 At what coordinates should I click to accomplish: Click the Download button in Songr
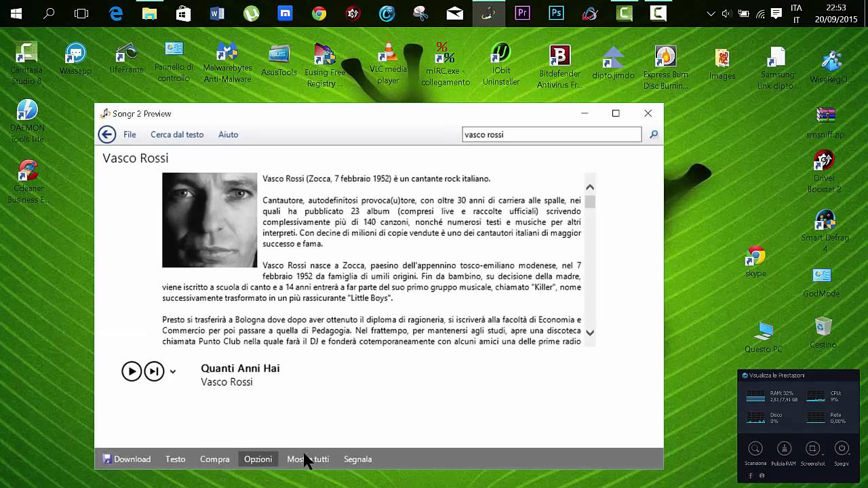point(127,459)
